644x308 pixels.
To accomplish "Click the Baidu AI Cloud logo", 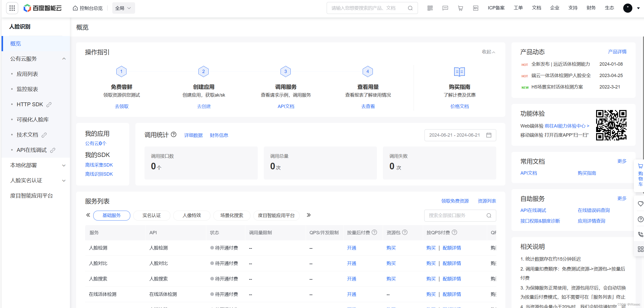I will [x=43, y=8].
